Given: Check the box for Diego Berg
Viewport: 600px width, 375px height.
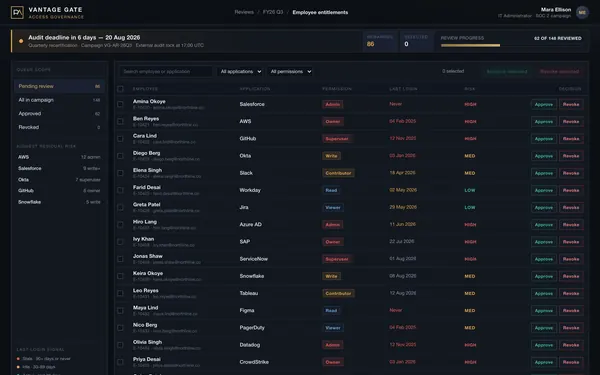Looking at the screenshot, I should (x=120, y=156).
